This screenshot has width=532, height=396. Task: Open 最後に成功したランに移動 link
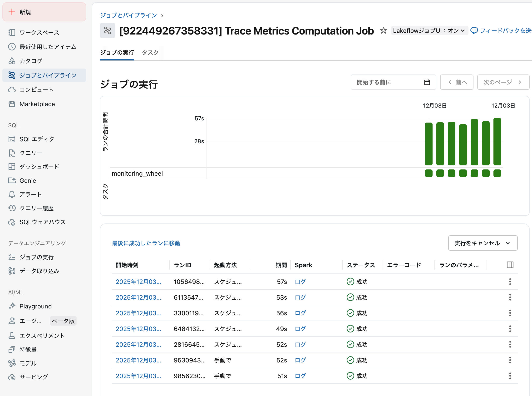[146, 243]
